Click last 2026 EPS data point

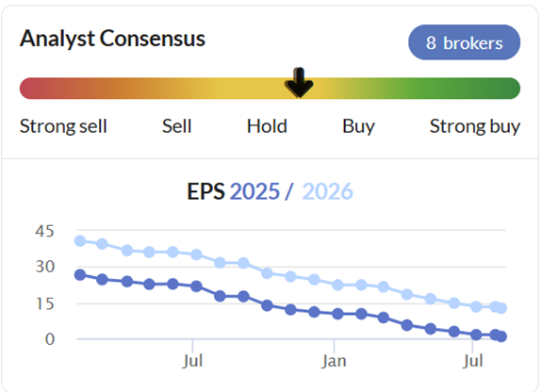[501, 308]
